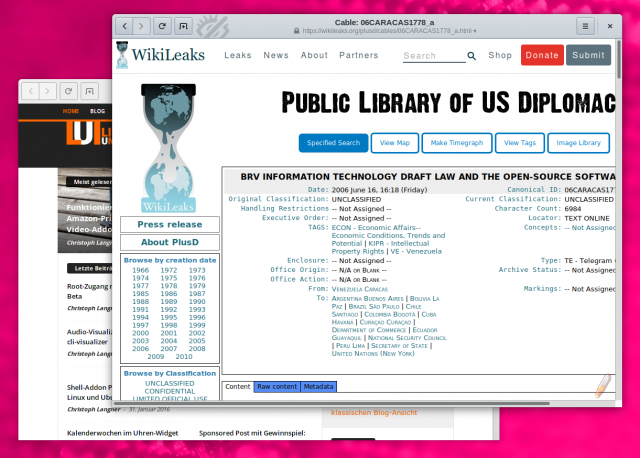Switch to the Metadata tab

click(x=318, y=387)
